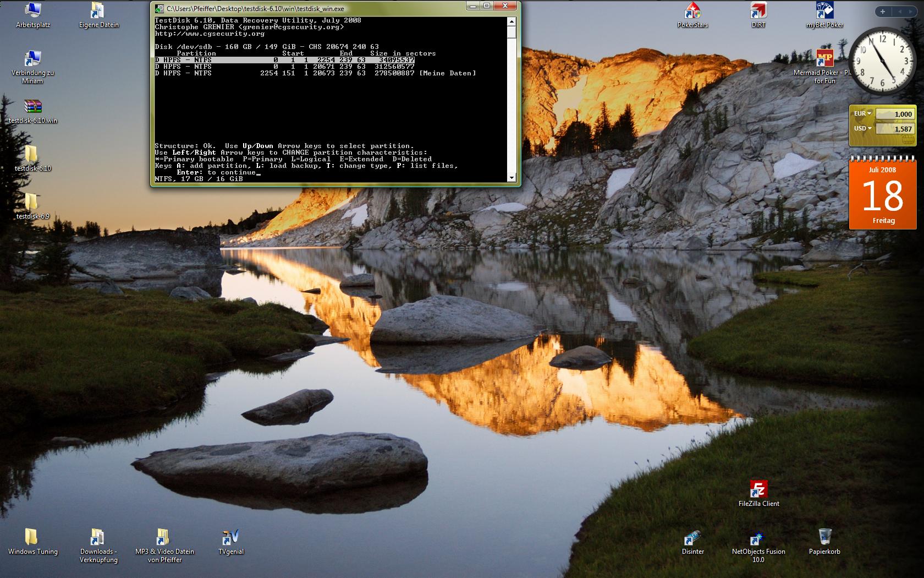
Task: Click the EUR amount field showing 1,000
Action: pos(894,114)
